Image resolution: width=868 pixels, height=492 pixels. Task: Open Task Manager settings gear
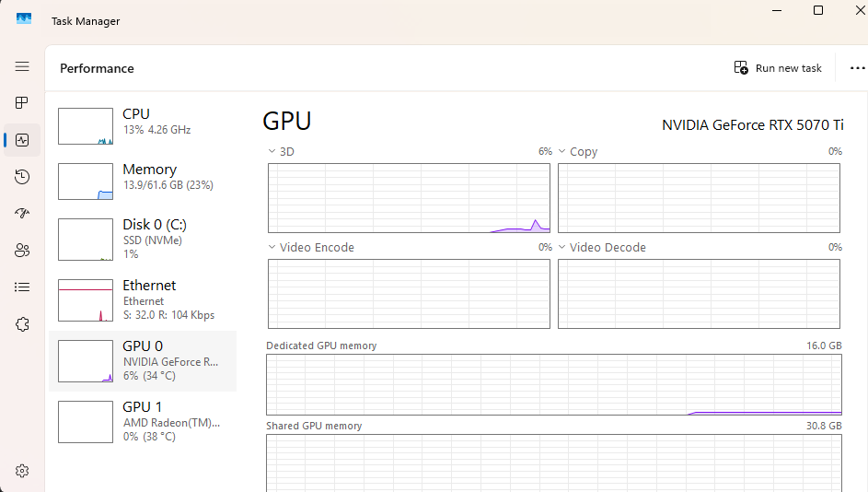pos(22,471)
